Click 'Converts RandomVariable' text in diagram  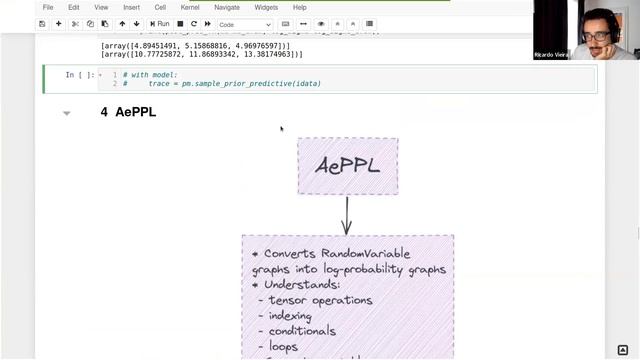337,253
